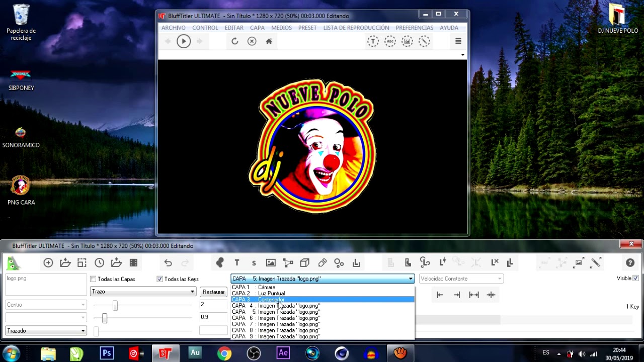Image resolution: width=644 pixels, height=362 pixels.
Task: Click the jump to first key arrow
Action: click(x=440, y=295)
